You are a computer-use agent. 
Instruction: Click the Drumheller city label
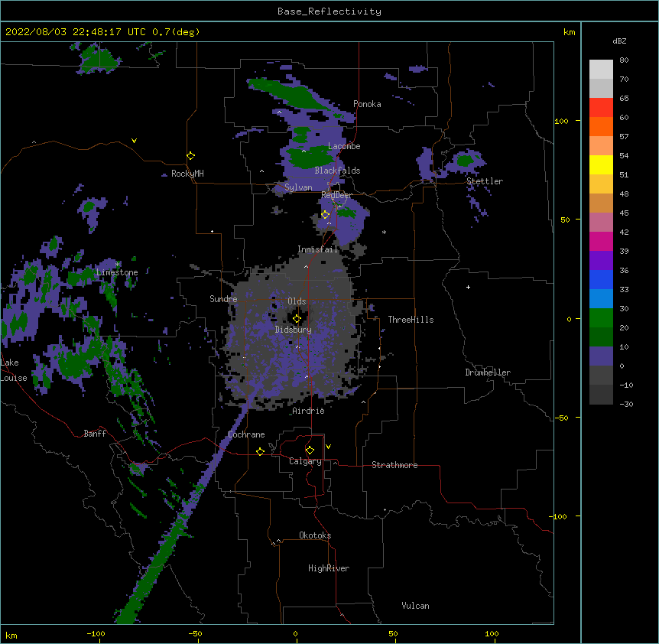coord(488,372)
